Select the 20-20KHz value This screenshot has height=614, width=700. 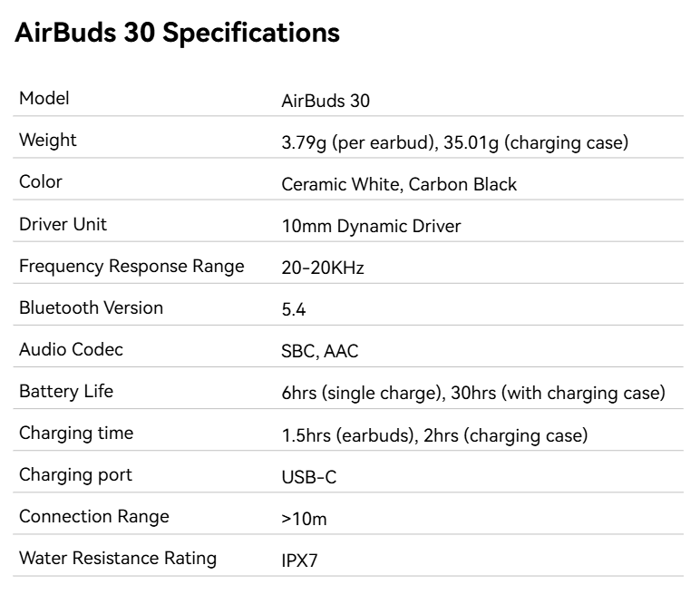(323, 268)
